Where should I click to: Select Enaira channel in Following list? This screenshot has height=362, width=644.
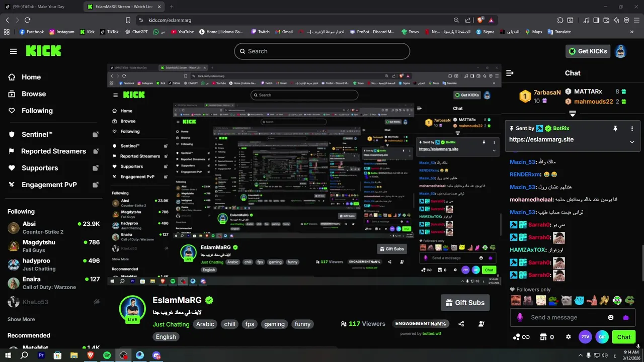(53, 283)
